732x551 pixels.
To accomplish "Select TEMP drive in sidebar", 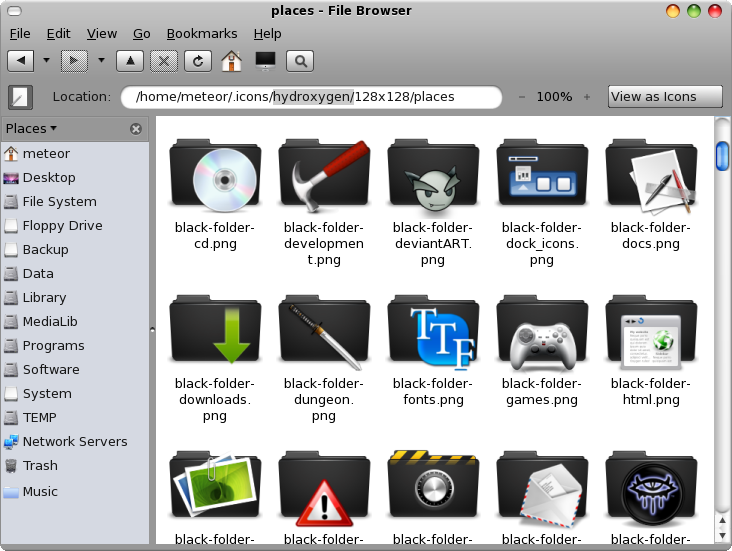I will (x=75, y=417).
